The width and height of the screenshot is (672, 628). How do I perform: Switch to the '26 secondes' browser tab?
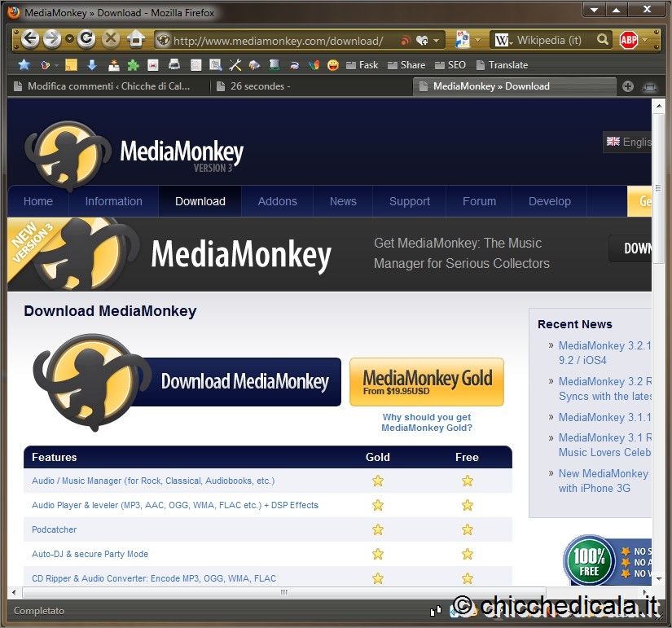tap(261, 86)
